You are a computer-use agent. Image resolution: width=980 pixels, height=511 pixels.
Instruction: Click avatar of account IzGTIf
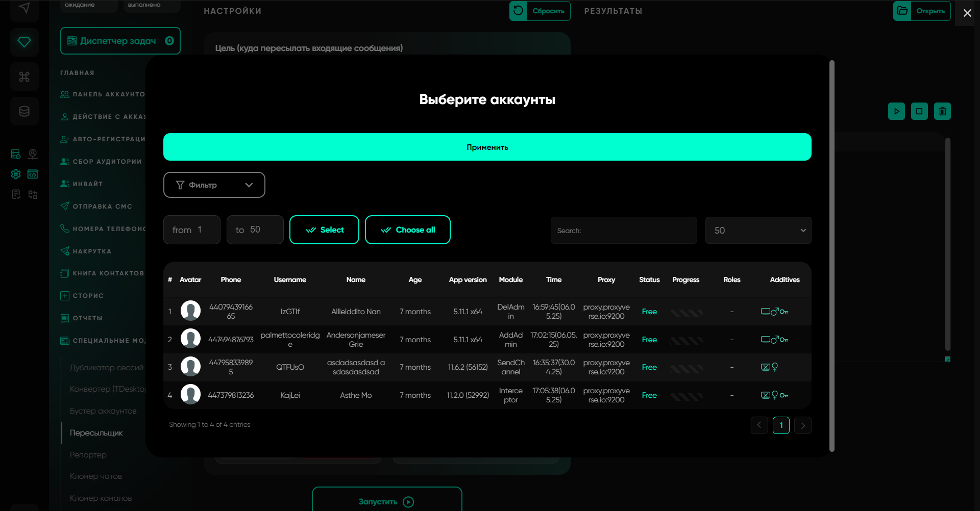(x=190, y=311)
